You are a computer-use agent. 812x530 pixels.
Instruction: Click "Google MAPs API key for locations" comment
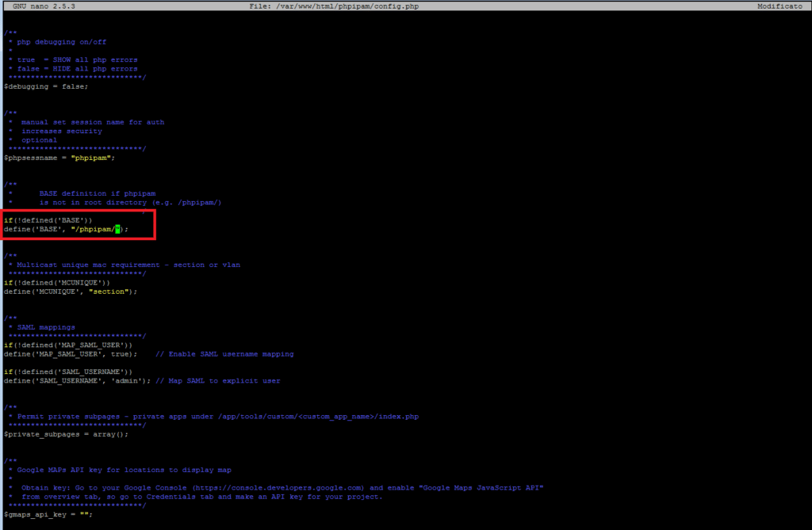pyautogui.click(x=124, y=470)
